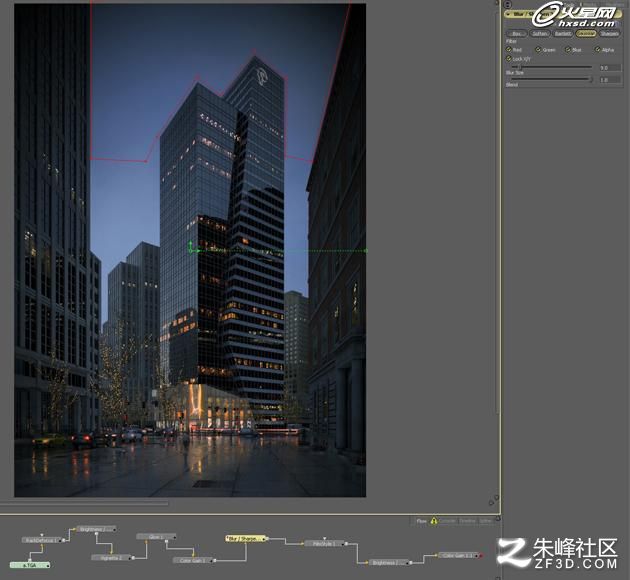This screenshot has width=630, height=580.
Task: Collapse the Blur / Sharpen tool header
Action: click(x=509, y=14)
